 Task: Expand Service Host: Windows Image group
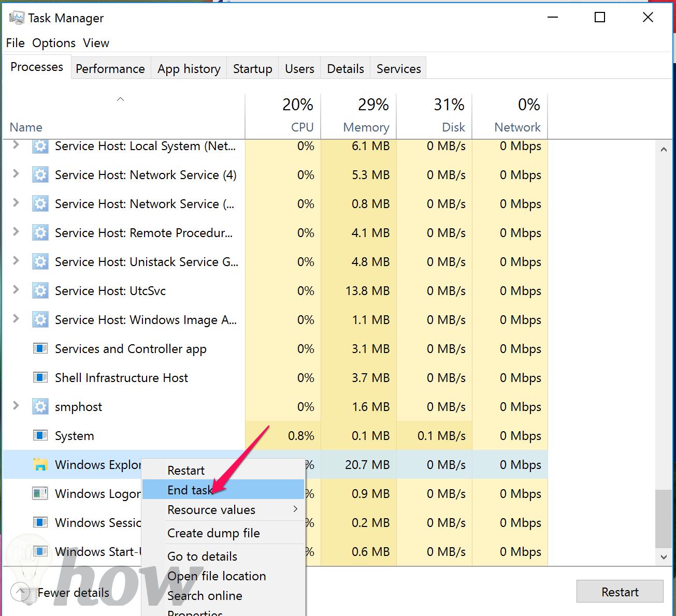coord(16,319)
